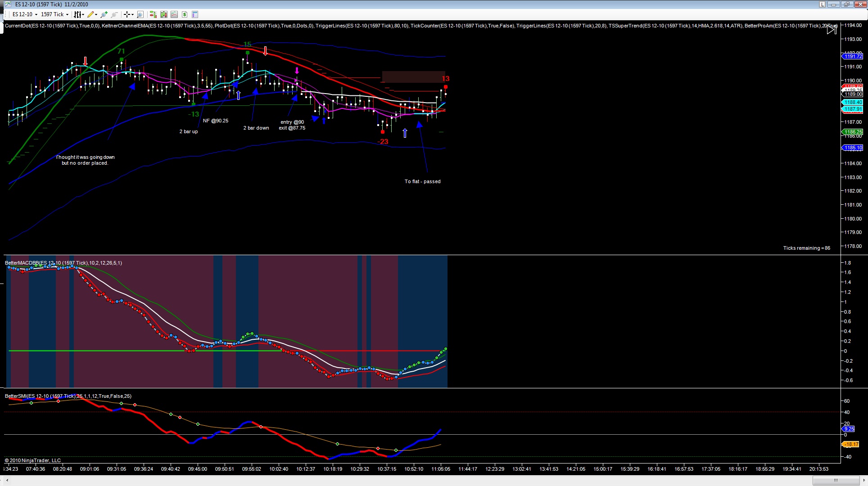
Task: Select the '2 bar down' annotation
Action: point(256,128)
